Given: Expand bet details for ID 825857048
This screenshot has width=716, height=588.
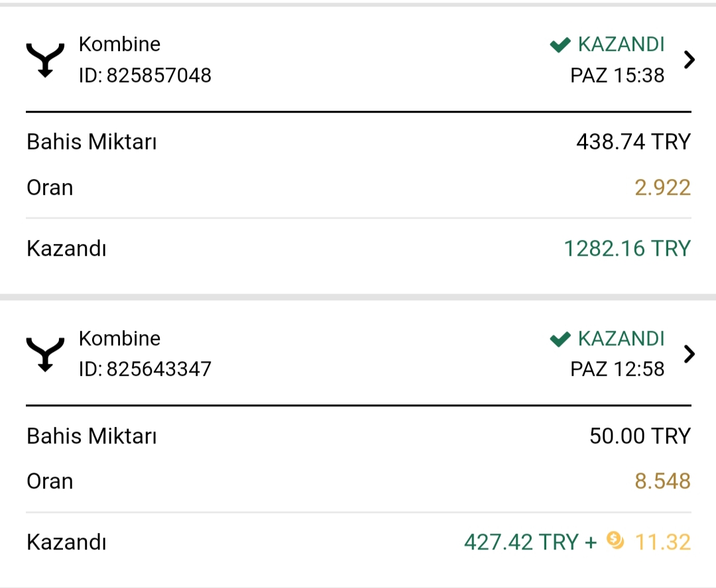Looking at the screenshot, I should coord(689,60).
